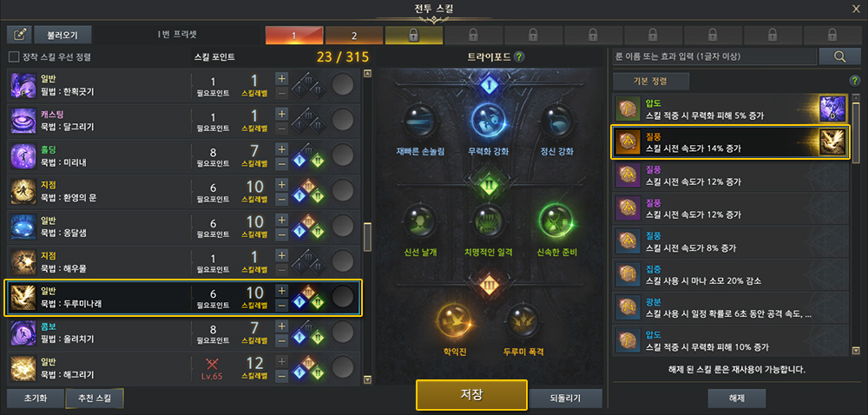This screenshot has width=868, height=415.
Task: Toggle rune slot circle on 필법 : 한획긋기
Action: pyautogui.click(x=343, y=85)
